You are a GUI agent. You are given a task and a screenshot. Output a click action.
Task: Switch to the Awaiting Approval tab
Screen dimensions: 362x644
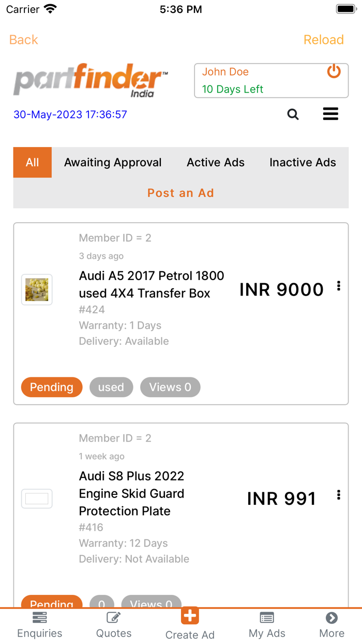pyautogui.click(x=113, y=162)
